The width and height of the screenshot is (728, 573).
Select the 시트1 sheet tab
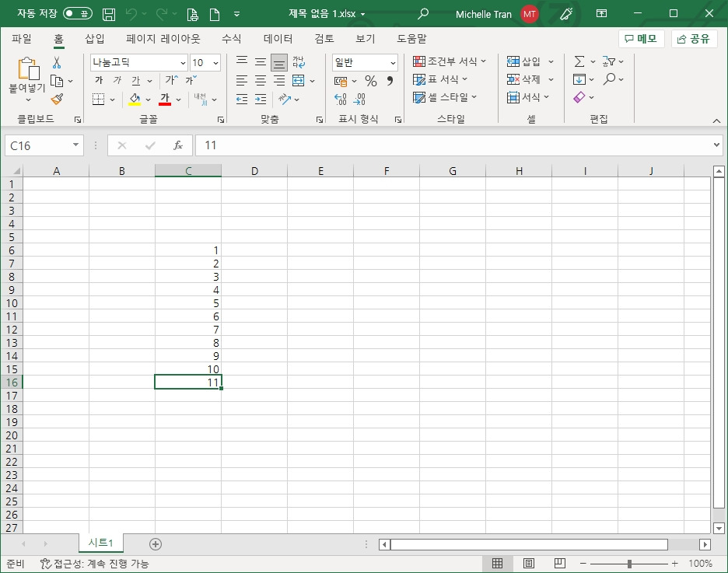(x=101, y=543)
